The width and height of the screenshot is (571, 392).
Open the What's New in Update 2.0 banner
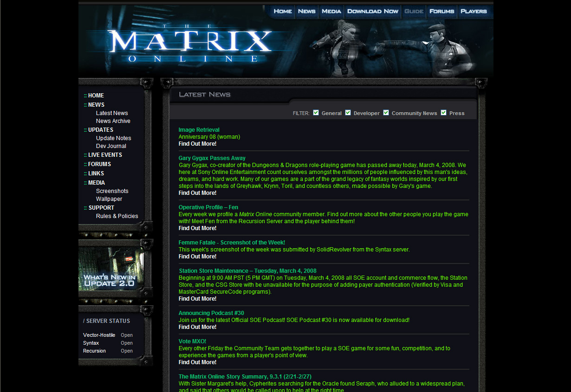(x=111, y=269)
